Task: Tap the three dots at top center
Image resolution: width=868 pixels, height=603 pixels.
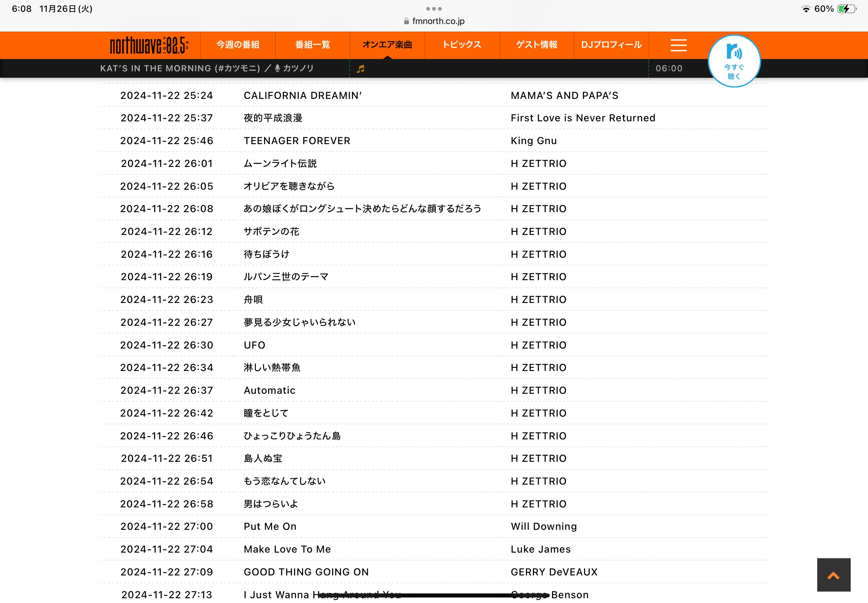Action: (433, 9)
